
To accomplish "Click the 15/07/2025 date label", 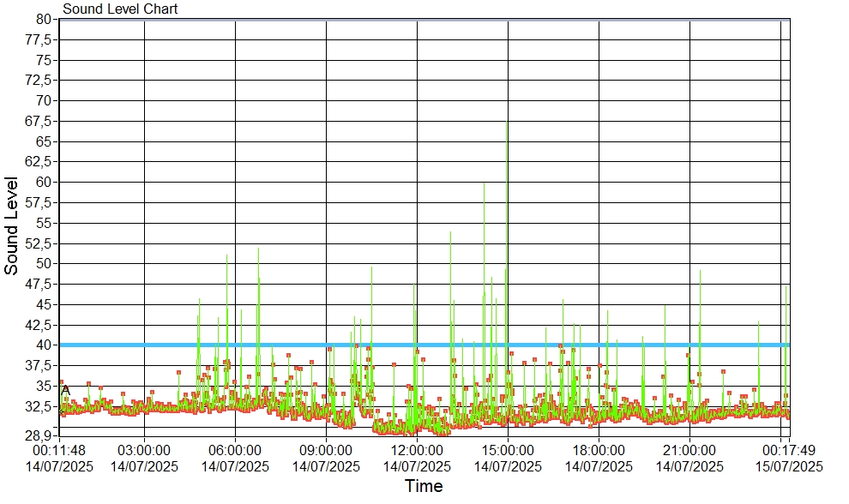I will (788, 466).
